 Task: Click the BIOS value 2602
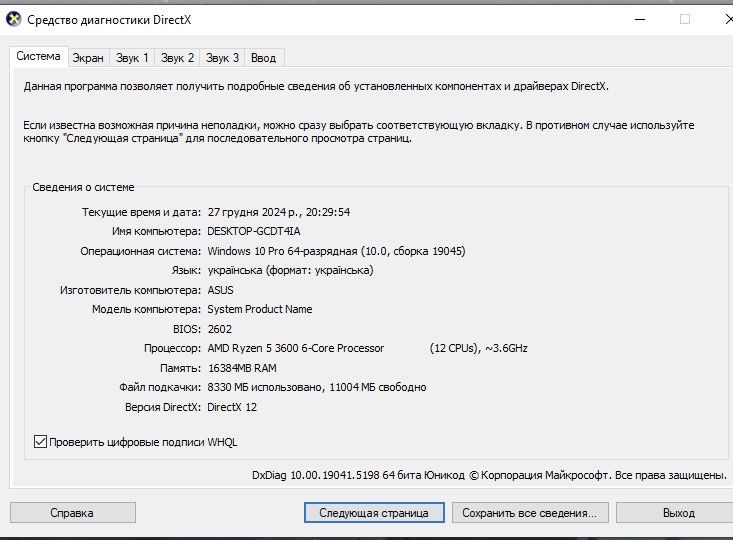coord(220,329)
